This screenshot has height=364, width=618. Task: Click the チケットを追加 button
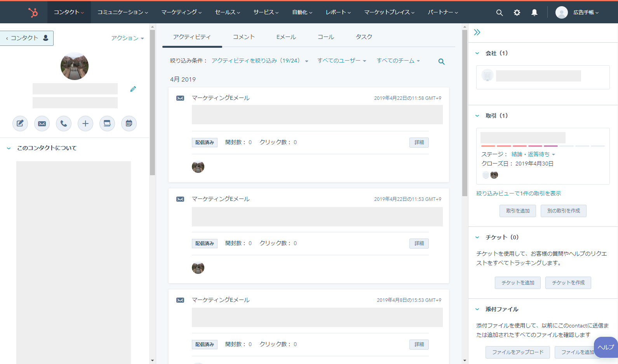[x=518, y=283]
